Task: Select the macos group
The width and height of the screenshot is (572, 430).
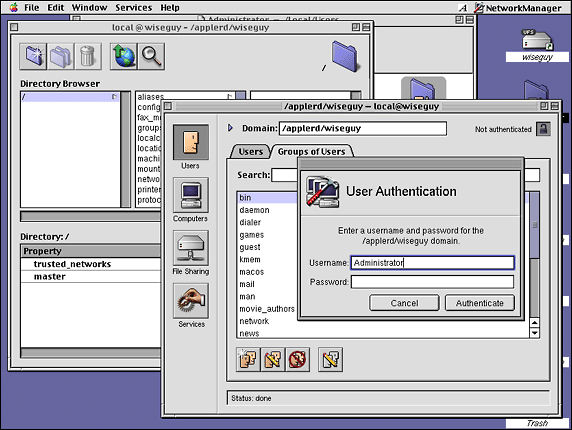Action: click(267, 272)
